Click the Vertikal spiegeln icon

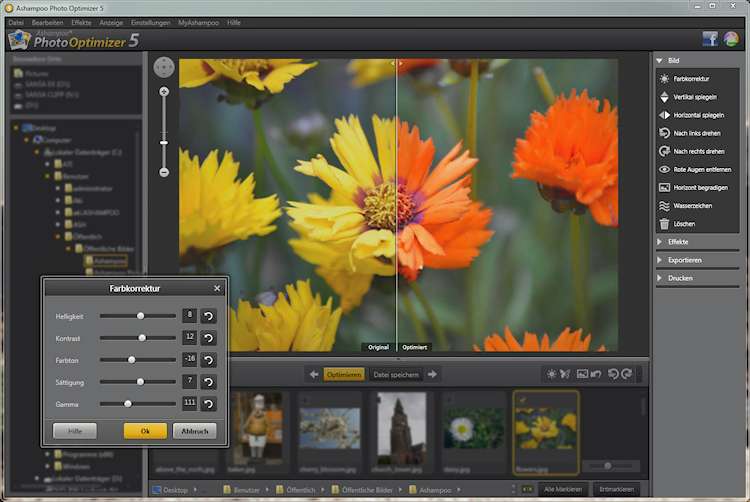coord(664,97)
